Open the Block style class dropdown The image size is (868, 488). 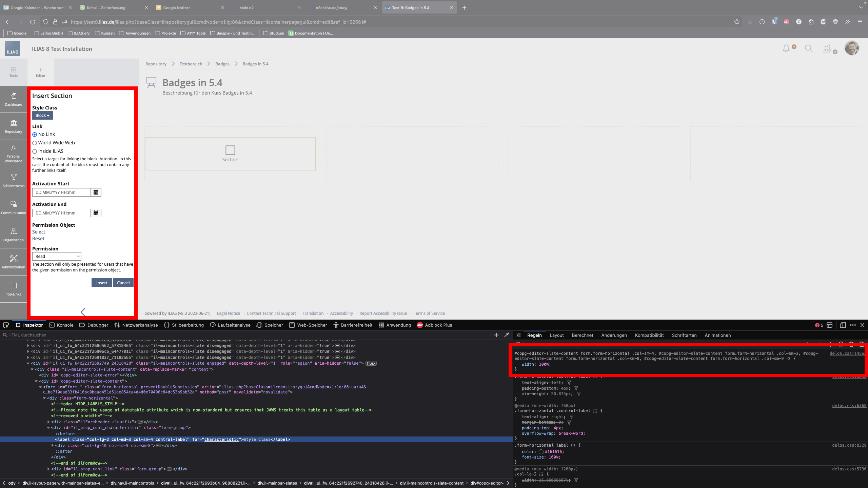pos(42,116)
